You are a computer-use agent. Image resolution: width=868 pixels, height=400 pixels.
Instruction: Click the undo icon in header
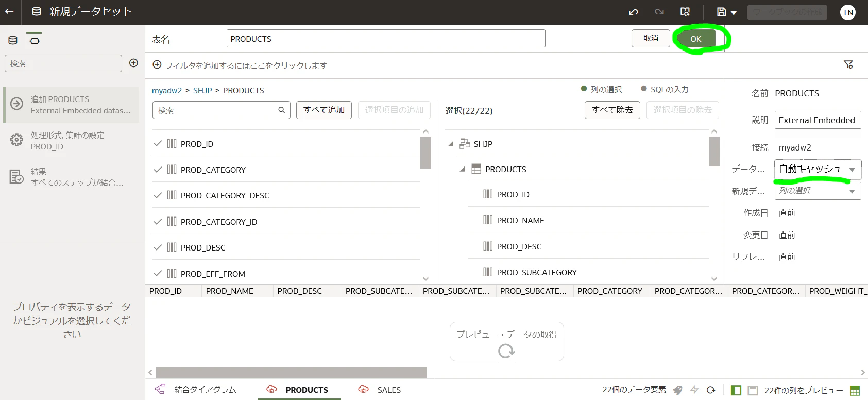point(634,12)
